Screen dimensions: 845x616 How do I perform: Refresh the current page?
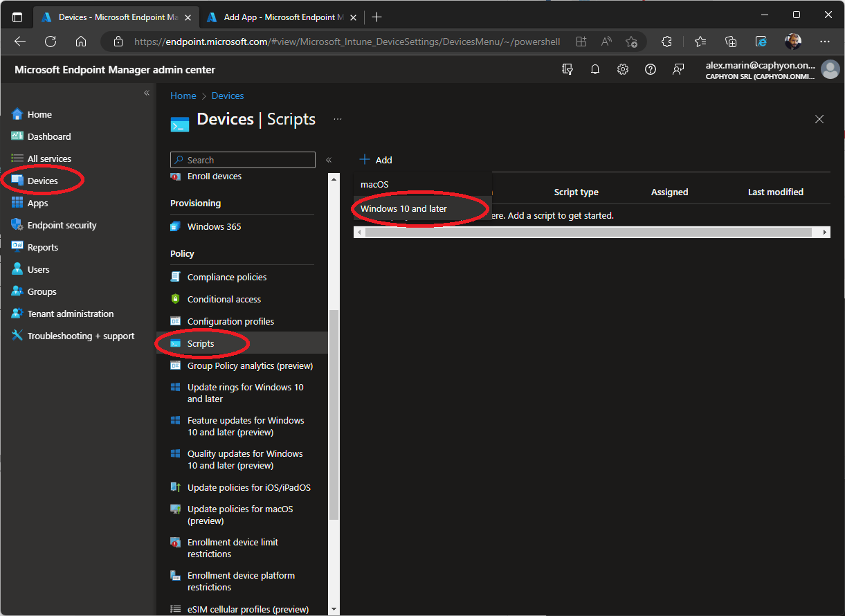(51, 42)
